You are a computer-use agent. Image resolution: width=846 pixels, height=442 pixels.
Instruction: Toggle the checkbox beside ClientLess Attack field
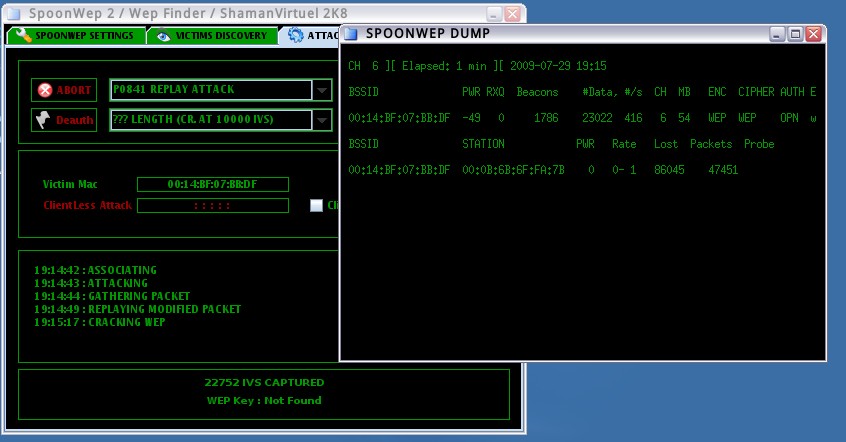(316, 205)
